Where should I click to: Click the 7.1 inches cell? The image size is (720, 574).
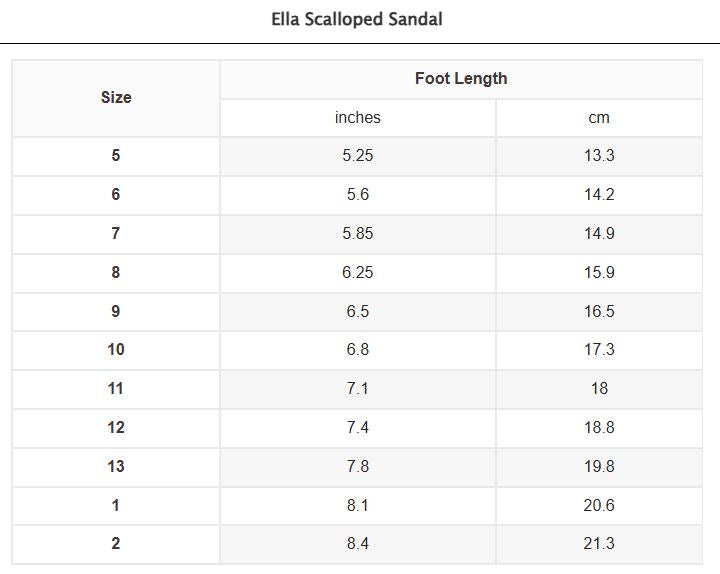[x=358, y=389]
